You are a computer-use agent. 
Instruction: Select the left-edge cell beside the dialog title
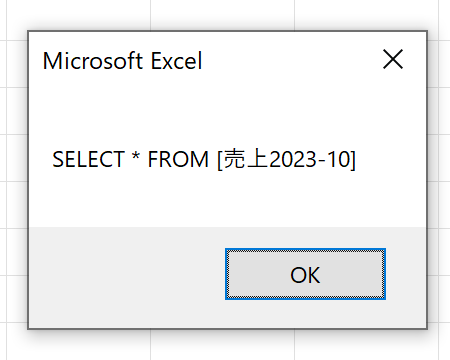pyautogui.click(x=17, y=64)
